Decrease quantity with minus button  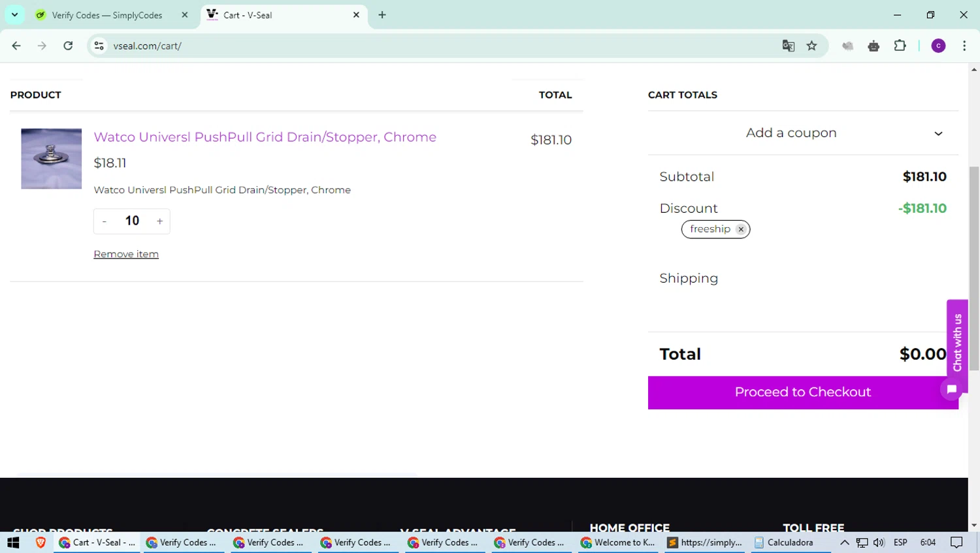105,221
